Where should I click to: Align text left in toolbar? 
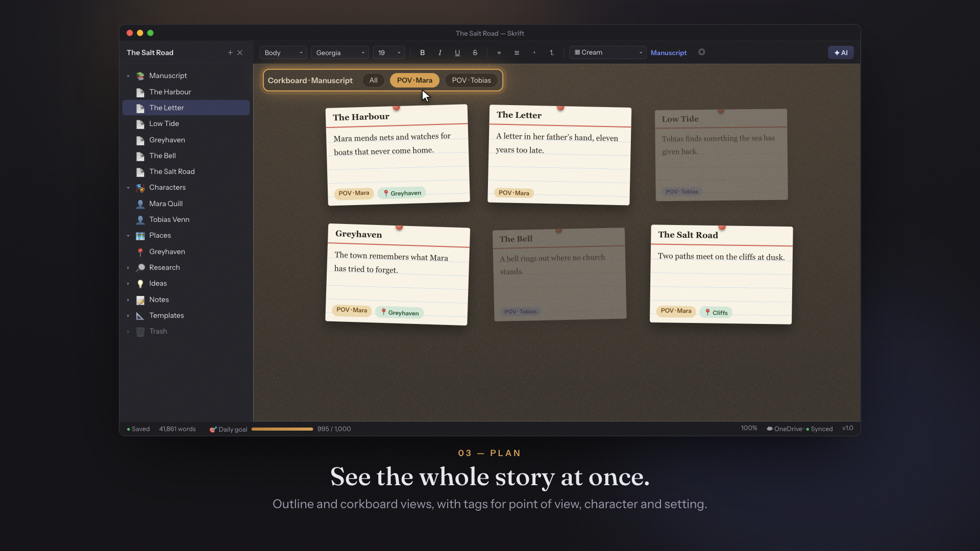(x=499, y=53)
